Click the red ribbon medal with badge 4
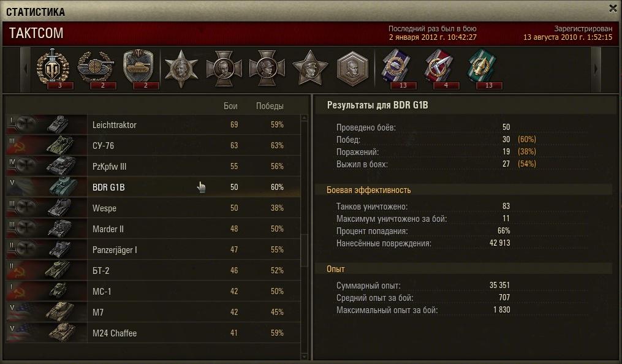 point(439,68)
